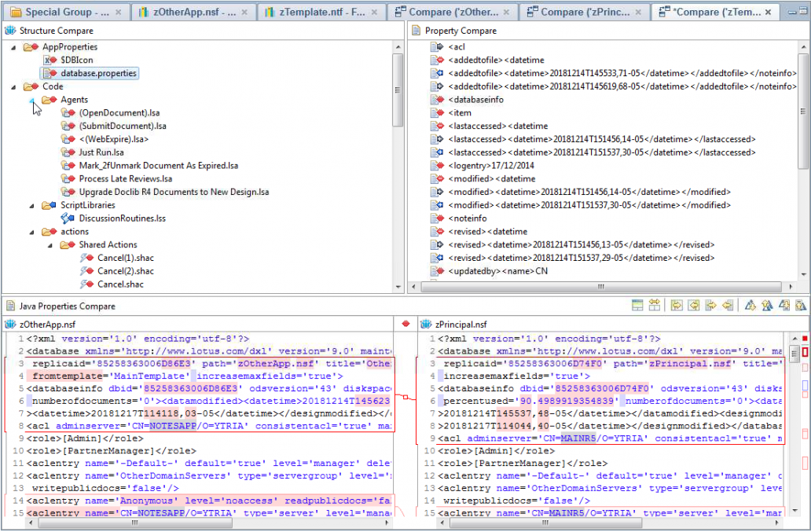Click the (OpenDocument).lsa agent icon
Viewport: 811px width, 532px height.
(x=68, y=112)
